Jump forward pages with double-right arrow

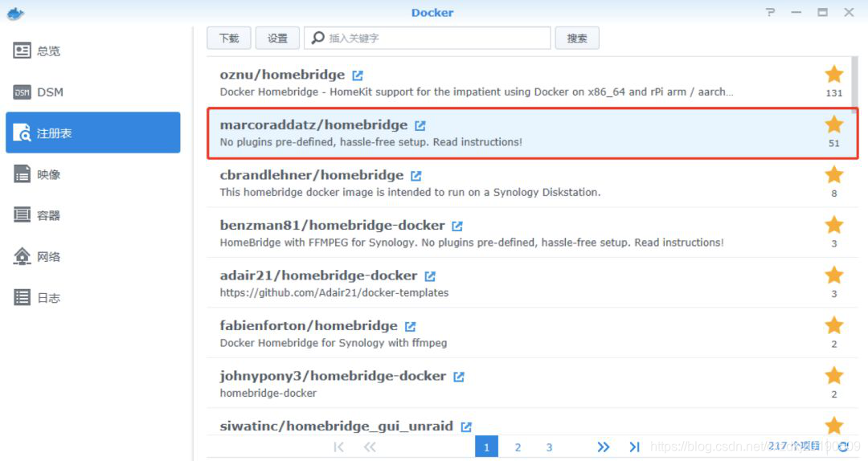604,447
